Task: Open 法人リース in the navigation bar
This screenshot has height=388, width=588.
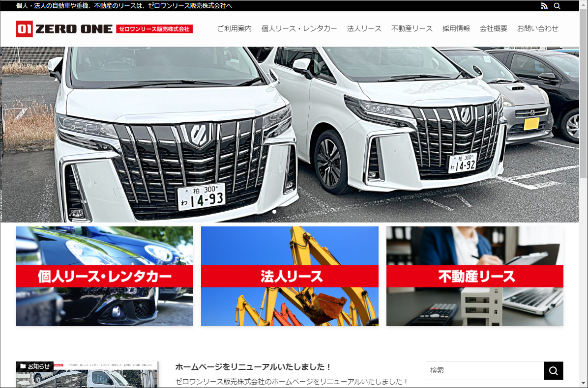Action: click(364, 28)
